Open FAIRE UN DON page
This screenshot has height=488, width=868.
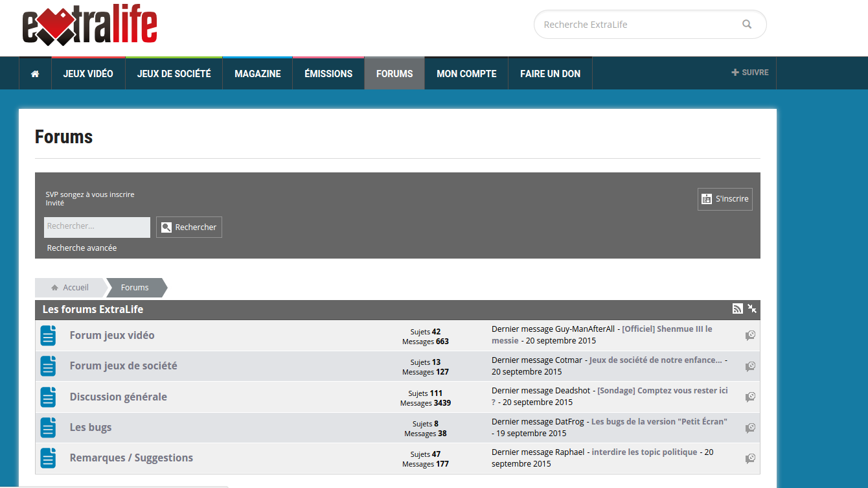pos(551,74)
